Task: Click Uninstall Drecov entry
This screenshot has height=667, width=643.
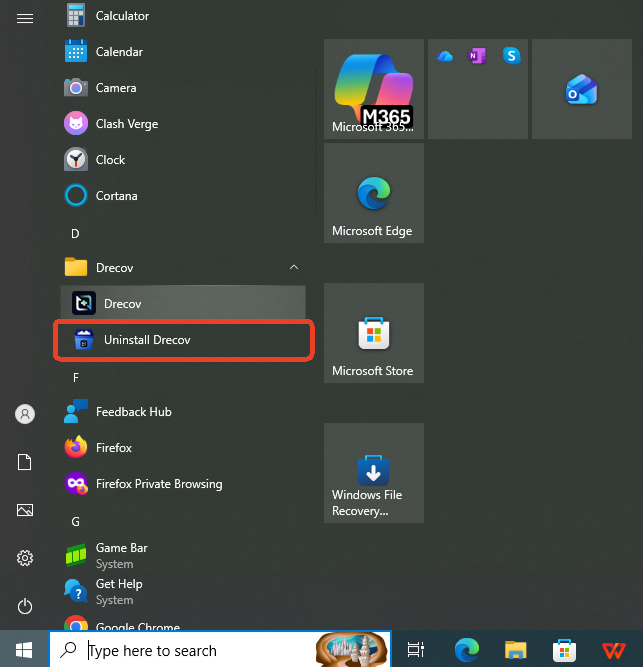Action: [x=147, y=340]
